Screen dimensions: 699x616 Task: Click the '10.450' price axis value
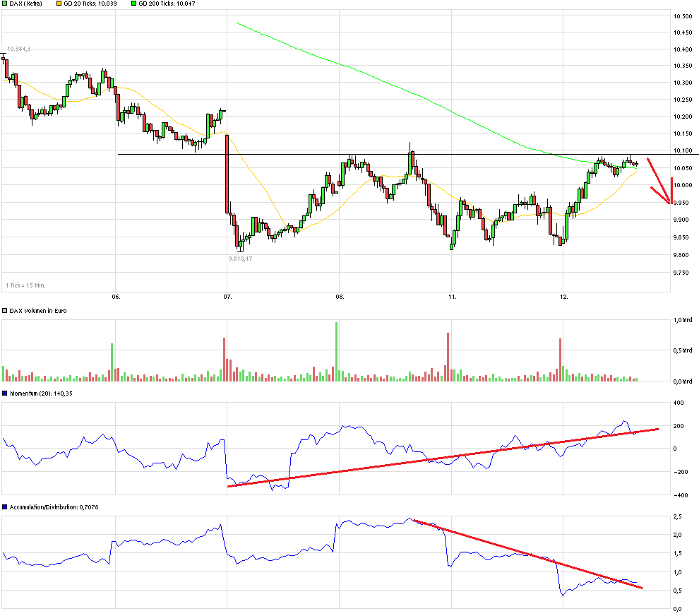point(683,32)
